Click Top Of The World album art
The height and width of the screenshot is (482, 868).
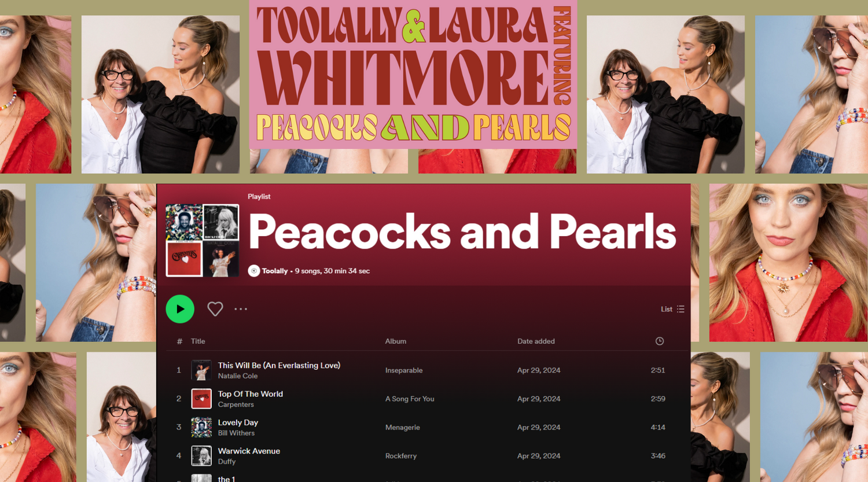click(201, 399)
